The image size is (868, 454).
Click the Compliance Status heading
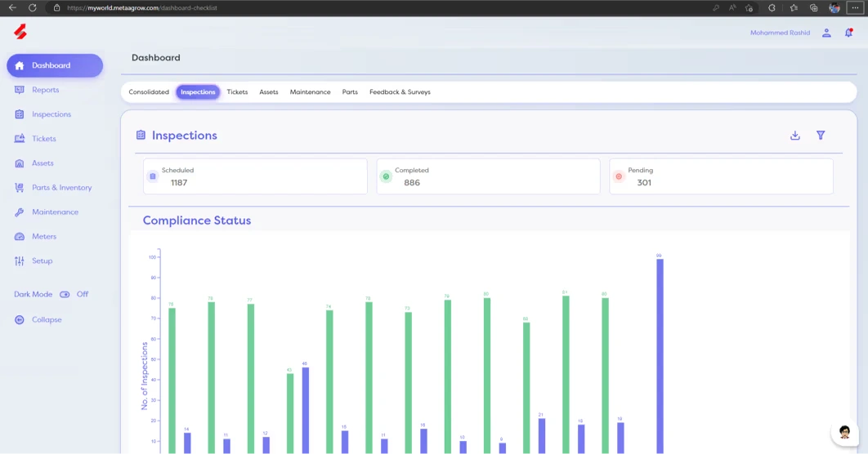(x=197, y=220)
